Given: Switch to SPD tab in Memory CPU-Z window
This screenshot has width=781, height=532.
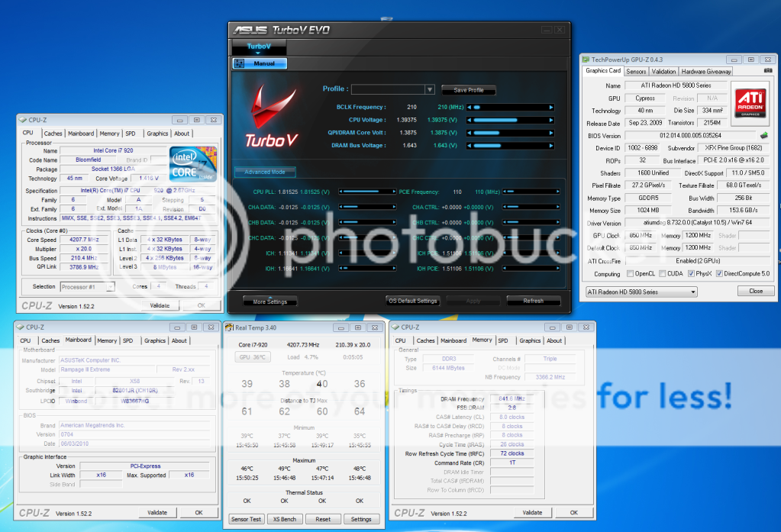Looking at the screenshot, I should click(503, 340).
